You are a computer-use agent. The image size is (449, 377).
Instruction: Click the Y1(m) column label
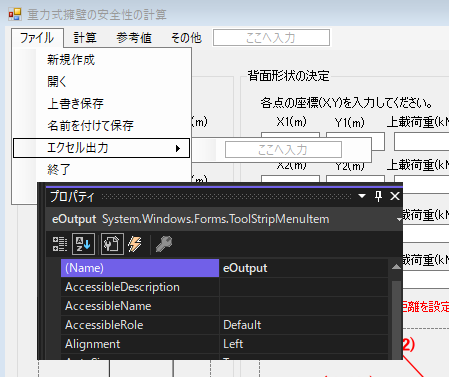350,123
